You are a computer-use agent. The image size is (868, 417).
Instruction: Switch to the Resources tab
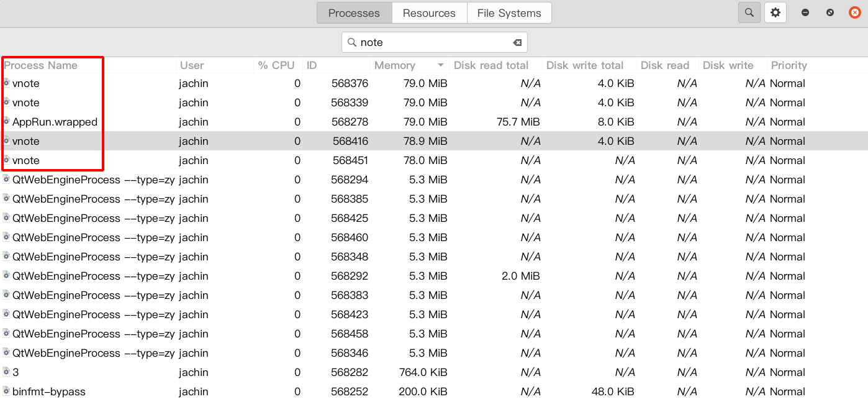pos(429,12)
